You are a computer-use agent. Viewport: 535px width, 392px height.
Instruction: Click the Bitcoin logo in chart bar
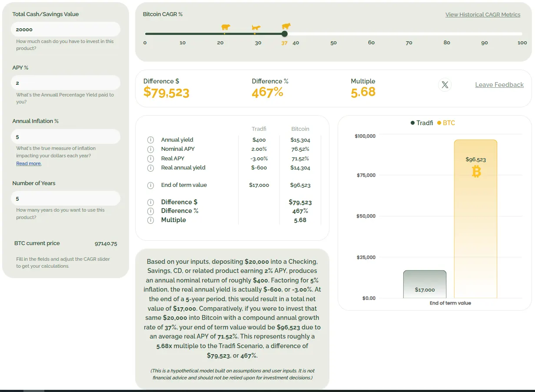476,172
